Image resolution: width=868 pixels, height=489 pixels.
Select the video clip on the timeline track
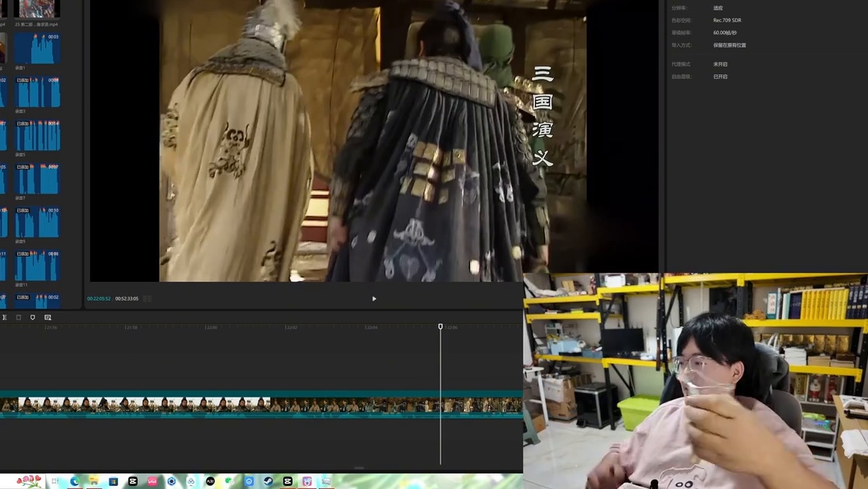pos(261,405)
